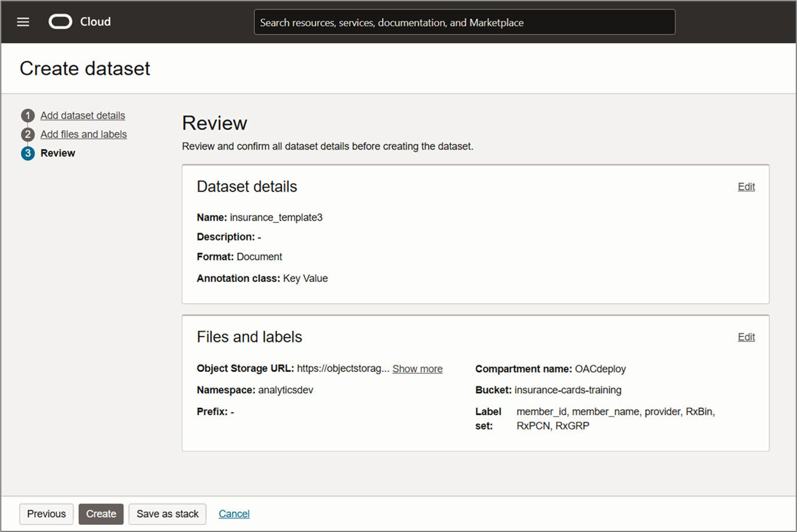The height and width of the screenshot is (532, 797).
Task: Click the bucket name insurance-cards-training
Action: point(568,390)
